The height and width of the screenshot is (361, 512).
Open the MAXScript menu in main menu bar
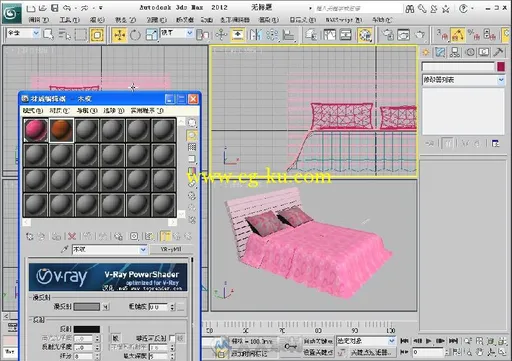click(343, 20)
